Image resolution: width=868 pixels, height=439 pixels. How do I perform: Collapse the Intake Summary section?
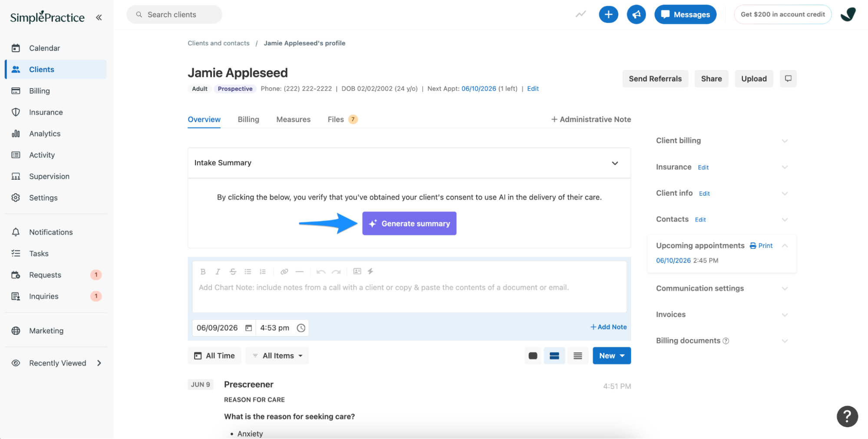(615, 163)
